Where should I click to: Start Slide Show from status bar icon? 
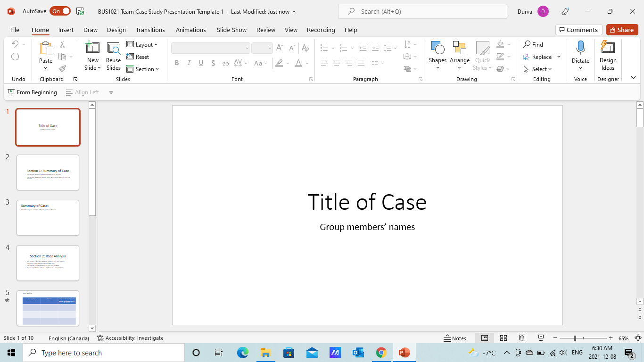pyautogui.click(x=541, y=338)
